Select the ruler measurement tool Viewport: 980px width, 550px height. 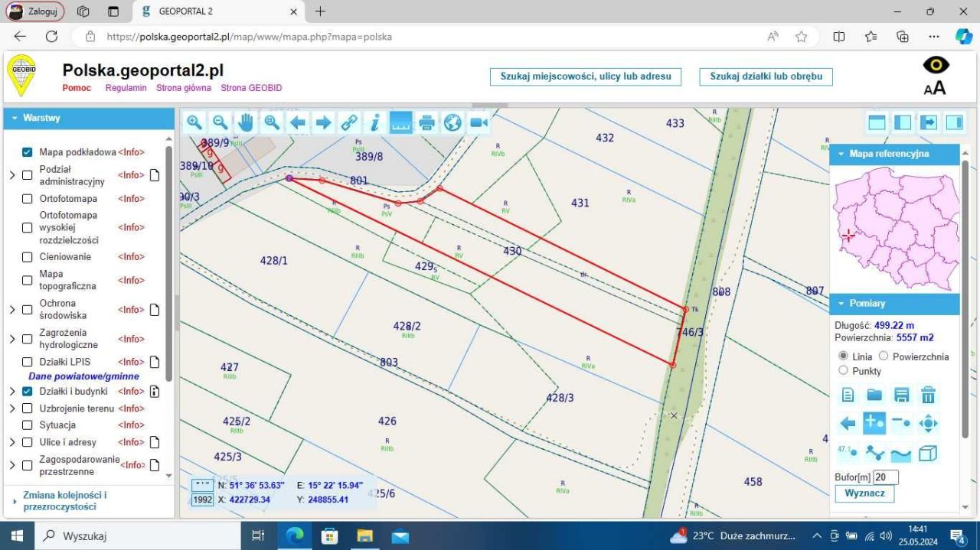point(400,122)
